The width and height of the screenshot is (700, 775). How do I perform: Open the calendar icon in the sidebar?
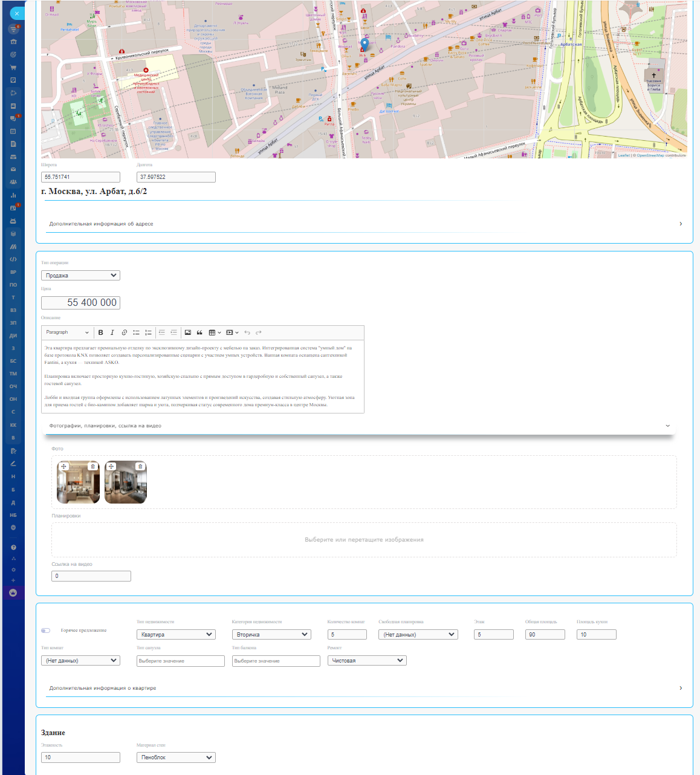(13, 131)
